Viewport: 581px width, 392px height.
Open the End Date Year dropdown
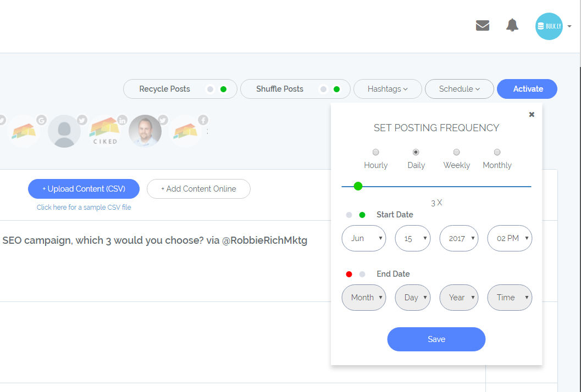click(x=458, y=298)
